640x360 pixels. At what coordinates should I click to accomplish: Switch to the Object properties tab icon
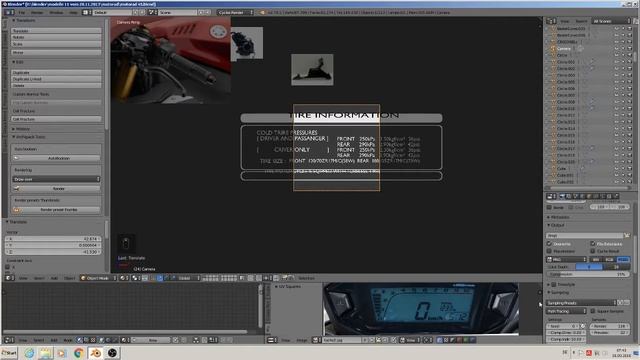(x=589, y=196)
